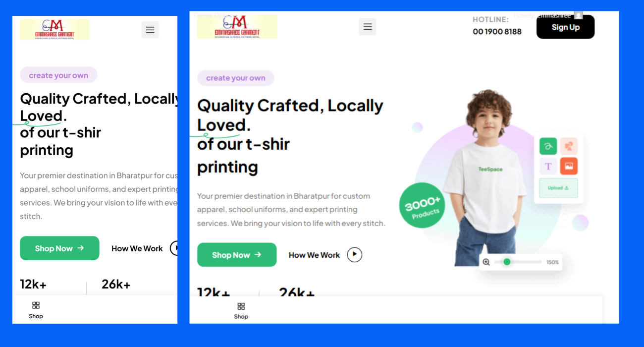Click the Upload box in design panel

coord(558,188)
